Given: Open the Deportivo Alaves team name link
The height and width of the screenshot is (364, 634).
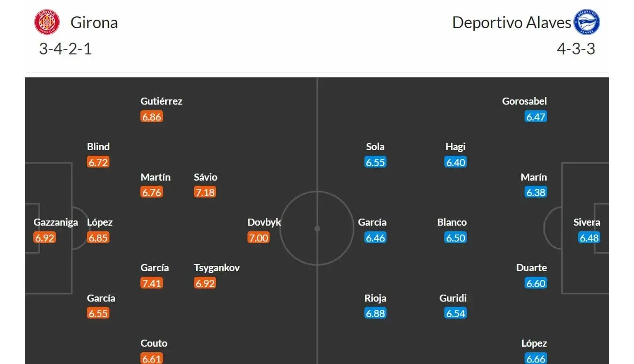Looking at the screenshot, I should pos(511,23).
